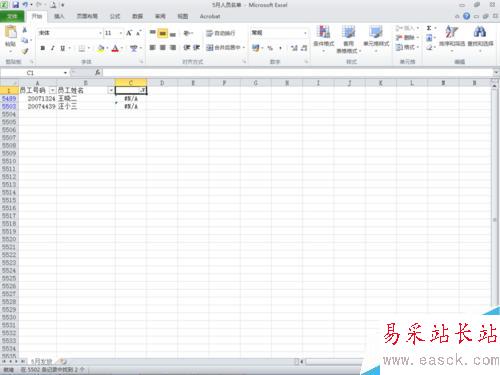Open the active filter button in C1
The image size is (500, 375).
click(142, 90)
